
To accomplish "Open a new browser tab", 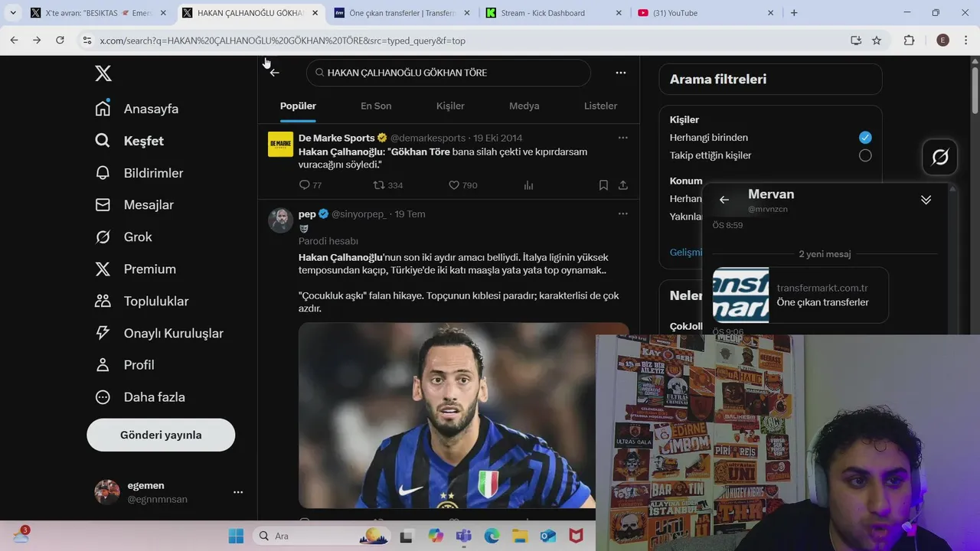I will click(794, 13).
